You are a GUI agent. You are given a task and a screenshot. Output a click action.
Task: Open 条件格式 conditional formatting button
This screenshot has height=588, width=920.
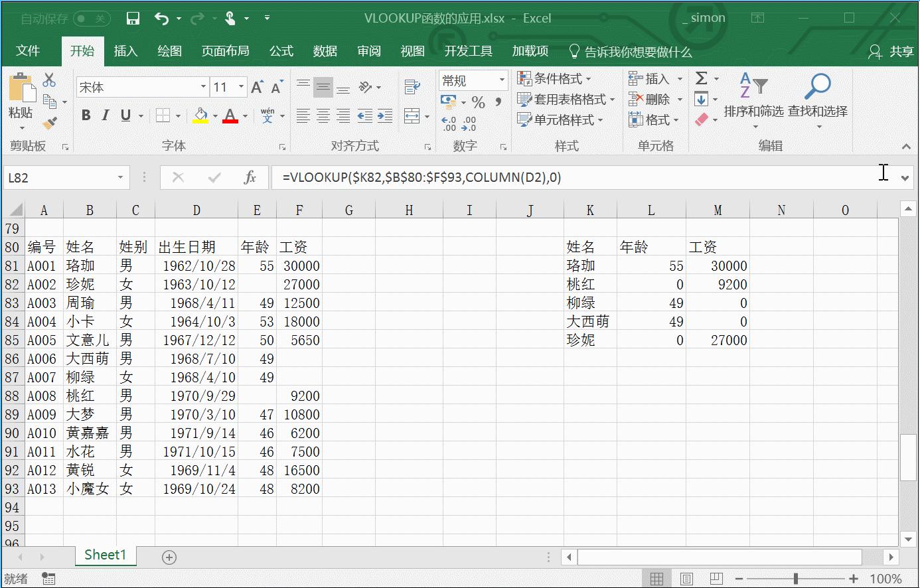[x=554, y=78]
